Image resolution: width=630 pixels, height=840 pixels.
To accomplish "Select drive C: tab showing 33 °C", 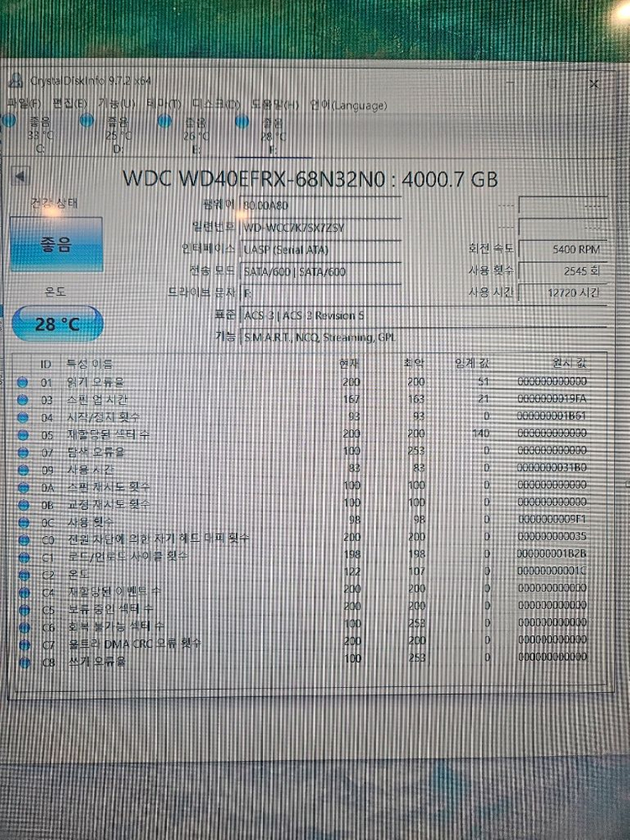I will pyautogui.click(x=34, y=134).
